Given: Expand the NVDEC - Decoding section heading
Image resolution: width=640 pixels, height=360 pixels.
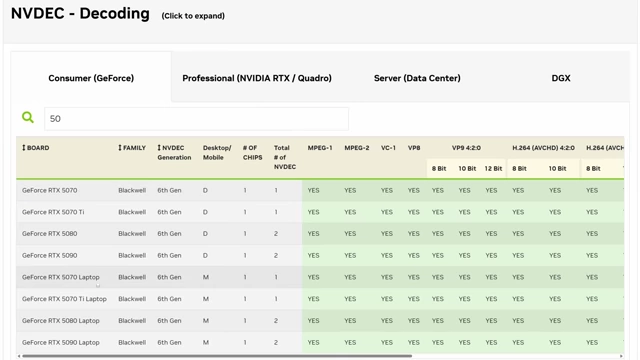Looking at the screenshot, I should (80, 13).
